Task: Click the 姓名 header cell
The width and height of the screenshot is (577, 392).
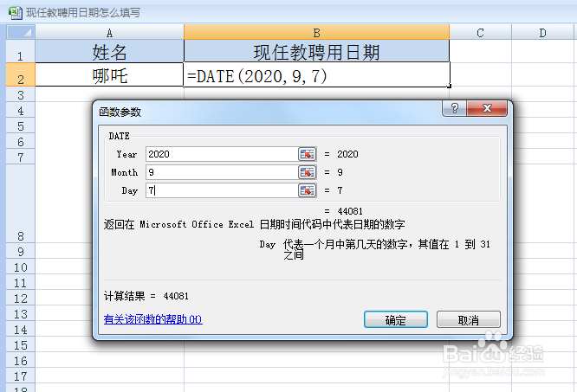Action: coord(110,51)
